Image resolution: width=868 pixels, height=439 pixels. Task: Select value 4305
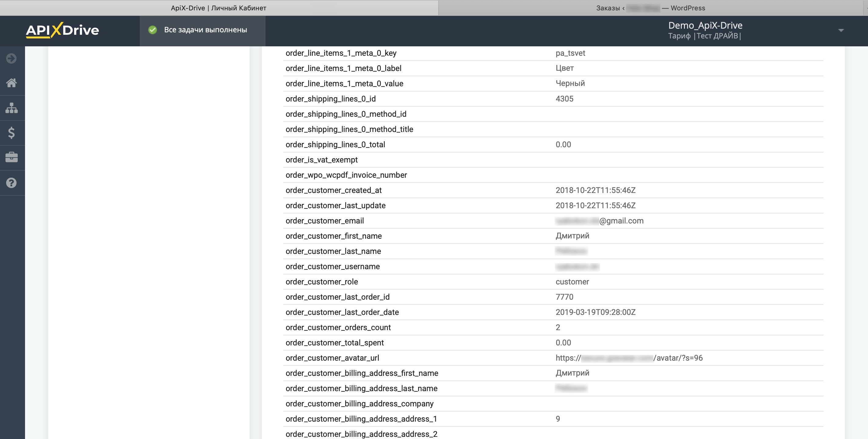pos(564,99)
